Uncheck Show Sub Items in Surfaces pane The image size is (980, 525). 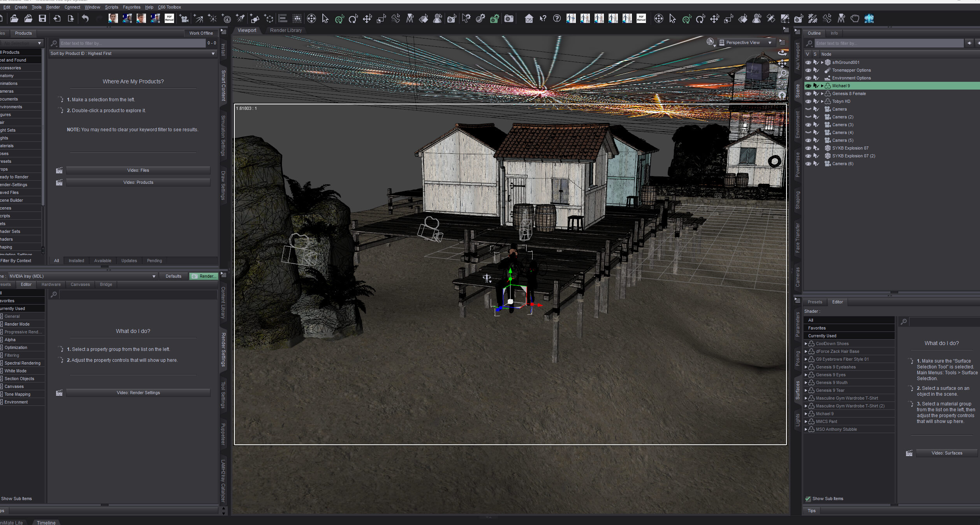(808, 499)
